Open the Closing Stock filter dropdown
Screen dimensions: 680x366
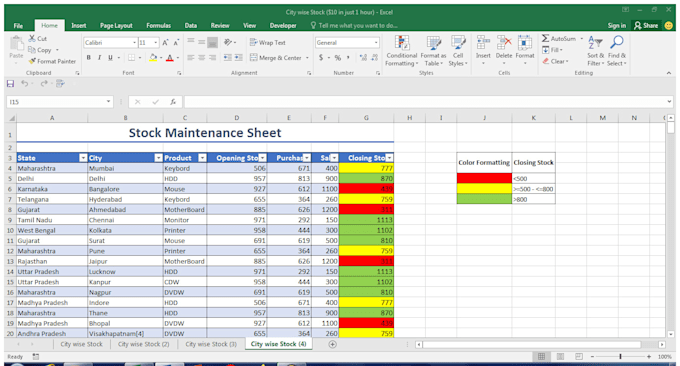389,158
